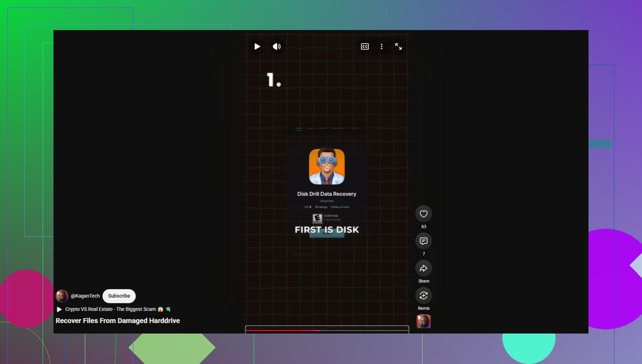Image resolution: width=642 pixels, height=364 pixels.
Task: Toggle closed captions on
Action: click(x=365, y=46)
